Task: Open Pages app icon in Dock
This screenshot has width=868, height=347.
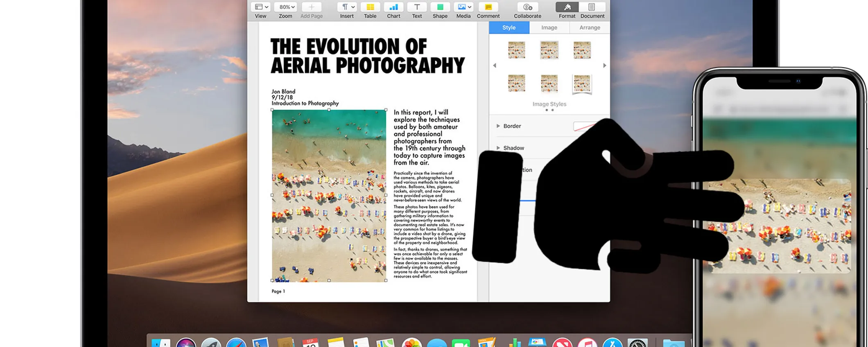Action: 486,342
